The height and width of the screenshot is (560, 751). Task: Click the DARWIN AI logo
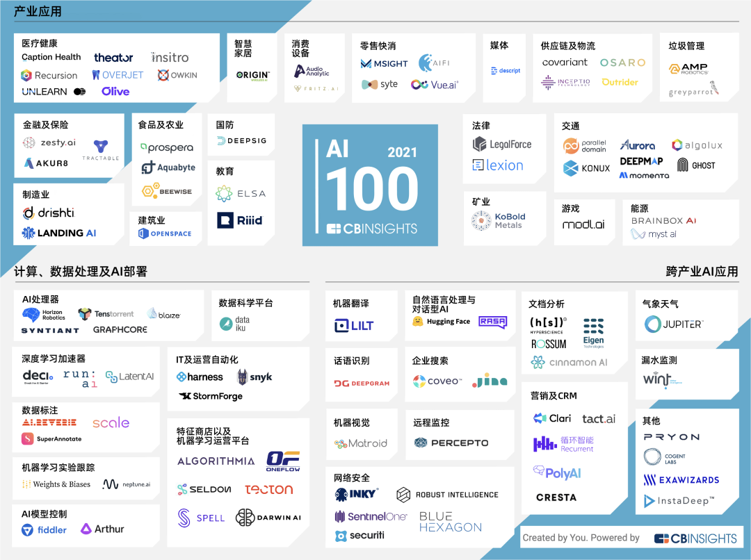[268, 518]
